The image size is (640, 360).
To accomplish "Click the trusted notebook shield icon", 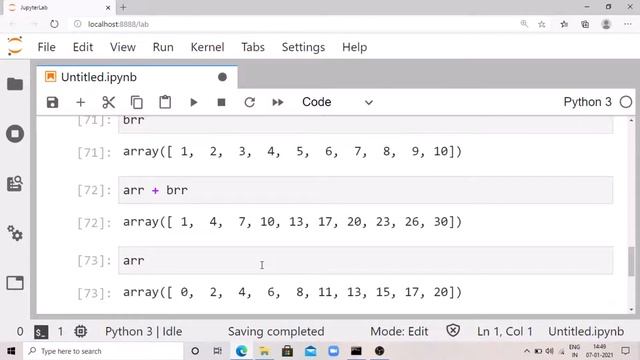I will (x=453, y=331).
